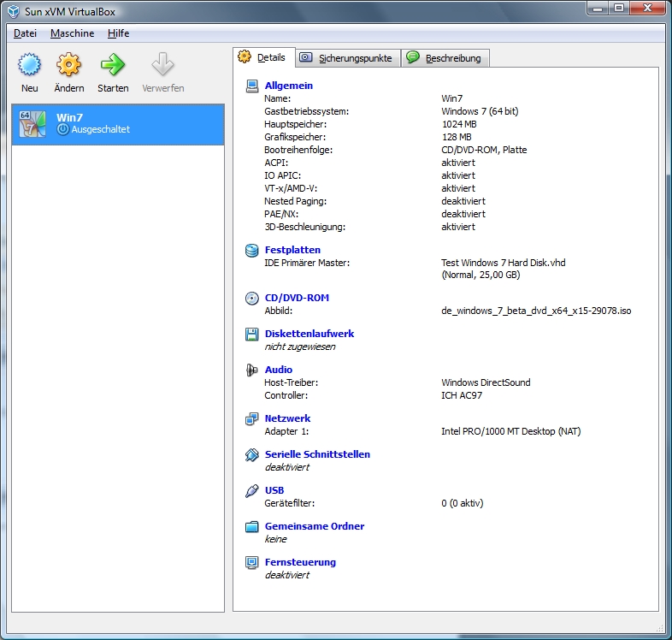Click the '(Normal, 25,00 GB)' disk size text
The image size is (672, 640).
click(x=480, y=275)
